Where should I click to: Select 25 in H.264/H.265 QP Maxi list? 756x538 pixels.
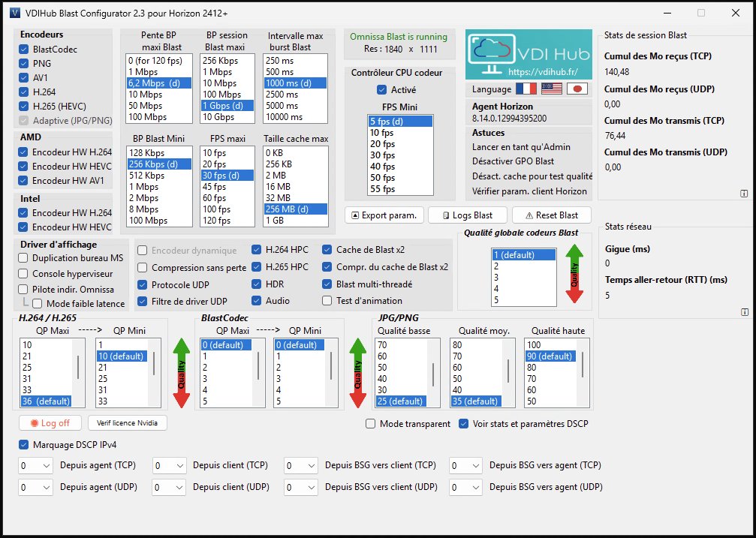[x=46, y=368]
